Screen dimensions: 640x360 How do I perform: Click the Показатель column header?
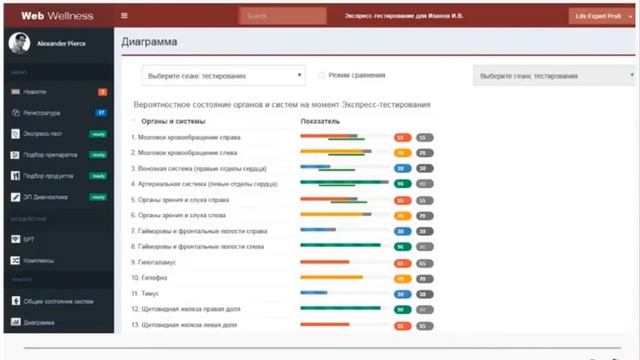tap(320, 121)
